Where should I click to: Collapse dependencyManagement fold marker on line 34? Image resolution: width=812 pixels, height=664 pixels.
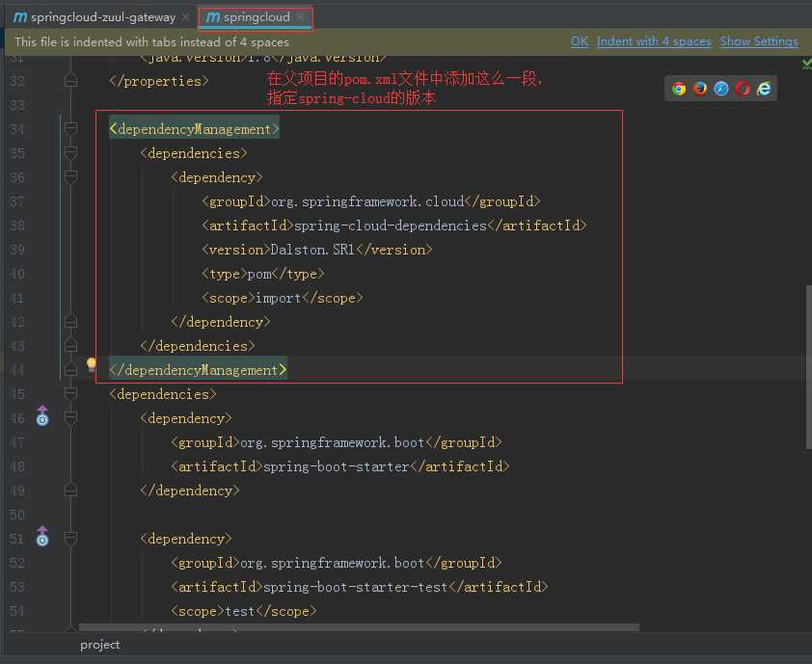pyautogui.click(x=71, y=128)
